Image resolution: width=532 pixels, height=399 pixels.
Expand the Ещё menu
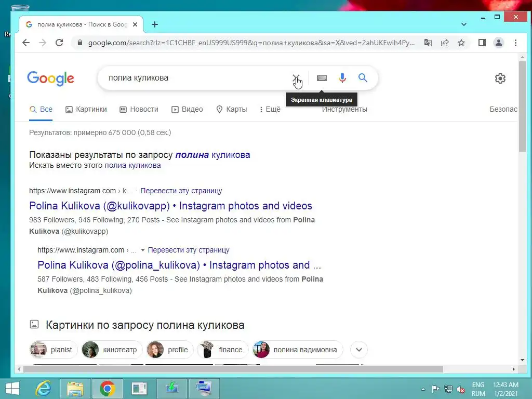pyautogui.click(x=270, y=109)
